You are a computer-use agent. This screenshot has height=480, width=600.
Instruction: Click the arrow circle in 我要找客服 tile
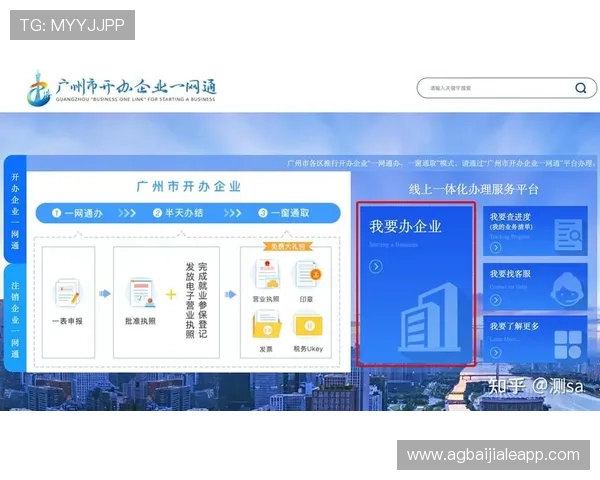[x=496, y=300]
